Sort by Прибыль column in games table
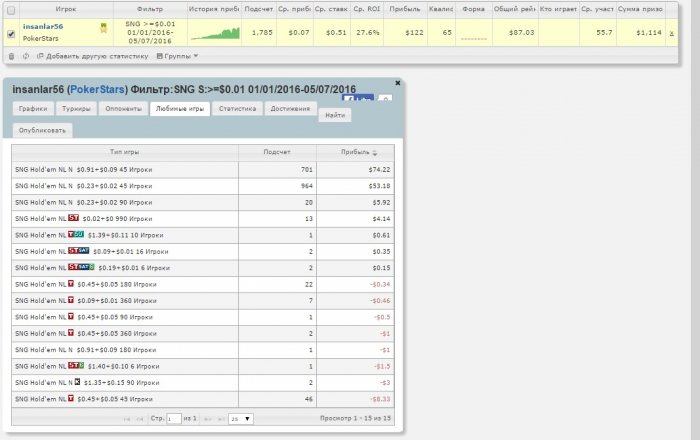Image resolution: width=700 pixels, height=440 pixels. click(x=355, y=152)
